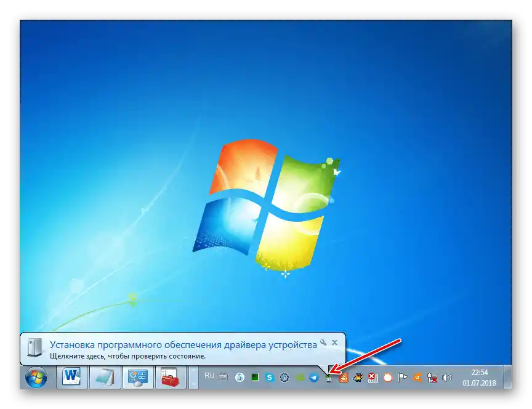Click the driver installation balloon title

pyautogui.click(x=183, y=345)
